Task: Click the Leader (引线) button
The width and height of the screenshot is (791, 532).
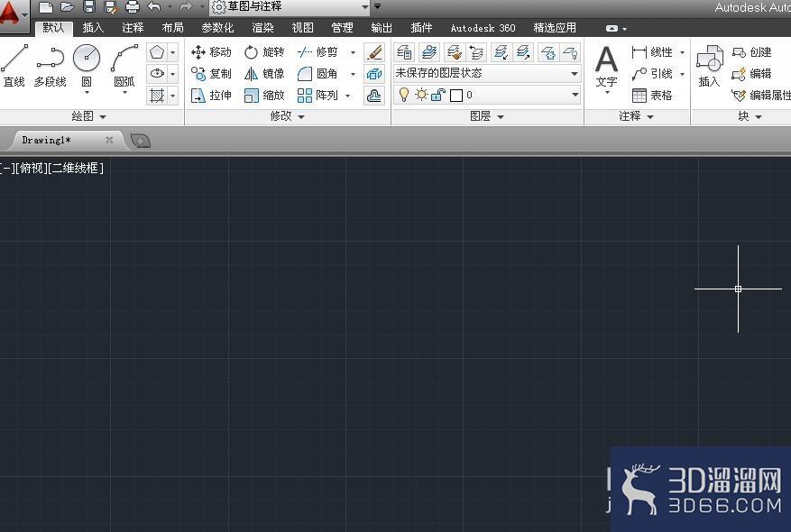Action: 652,74
